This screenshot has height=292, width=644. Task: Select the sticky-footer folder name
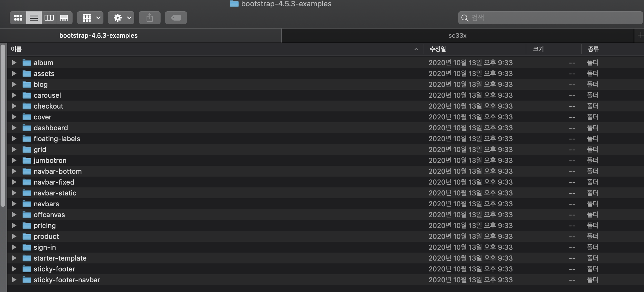pos(54,269)
